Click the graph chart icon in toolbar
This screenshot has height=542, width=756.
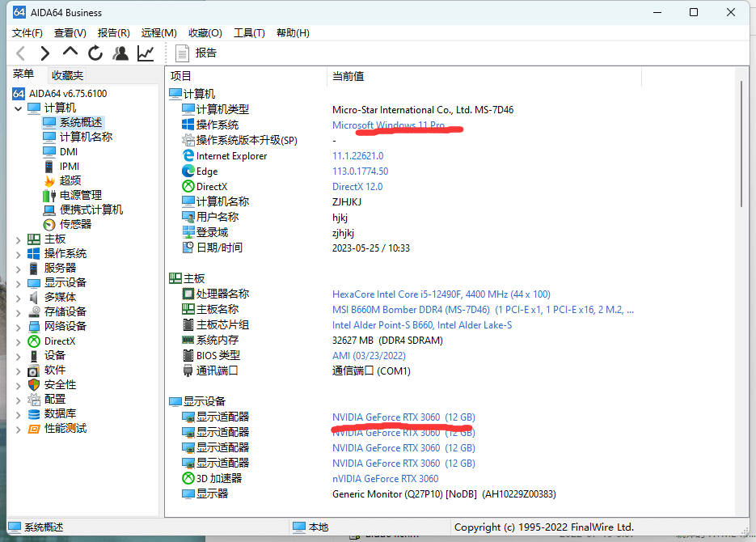click(146, 53)
